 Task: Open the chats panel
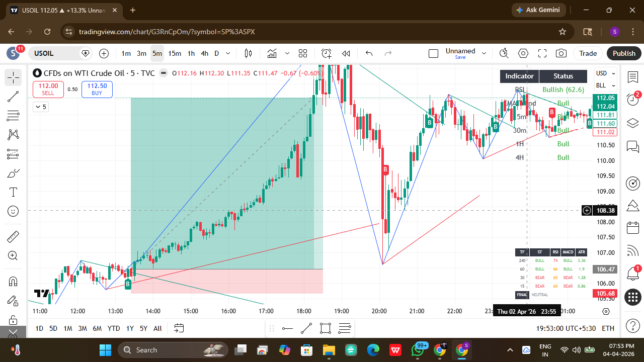pos(633,147)
